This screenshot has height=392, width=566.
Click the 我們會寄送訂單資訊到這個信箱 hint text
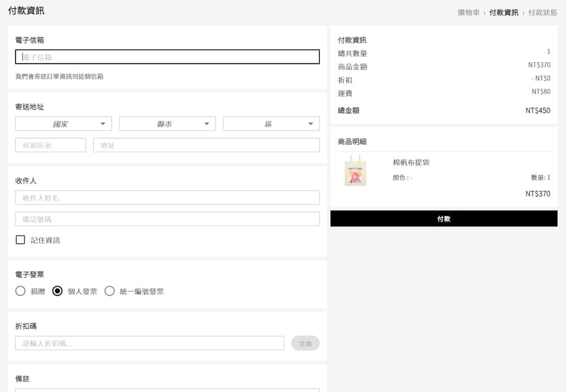(59, 76)
